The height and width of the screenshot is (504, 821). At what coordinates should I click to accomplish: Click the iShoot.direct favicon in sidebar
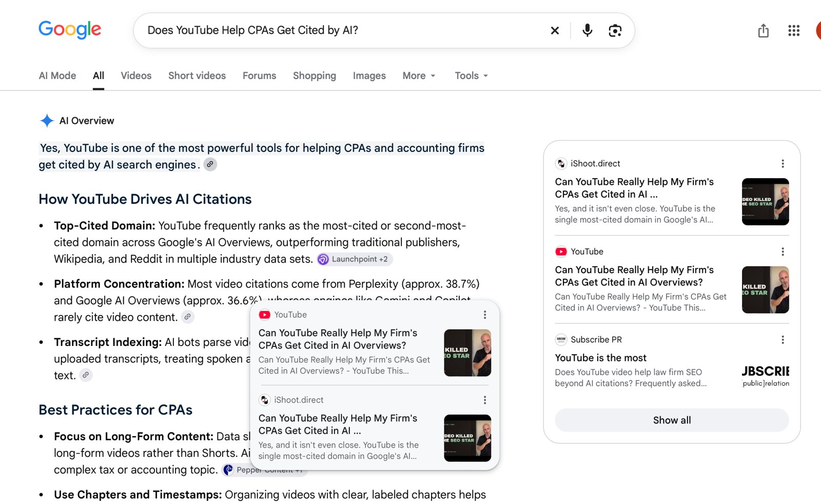tap(561, 164)
